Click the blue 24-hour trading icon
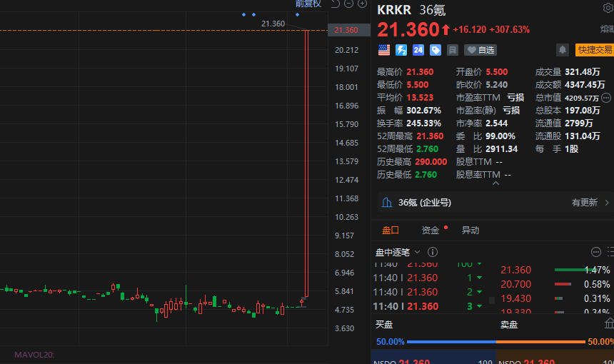The width and height of the screenshot is (614, 364). click(x=418, y=50)
